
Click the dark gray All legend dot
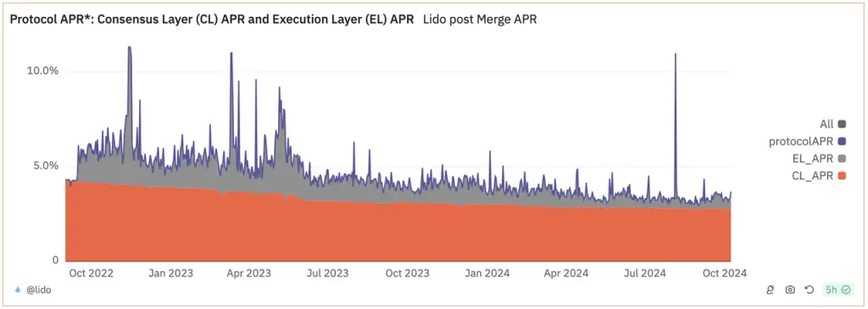(x=843, y=124)
